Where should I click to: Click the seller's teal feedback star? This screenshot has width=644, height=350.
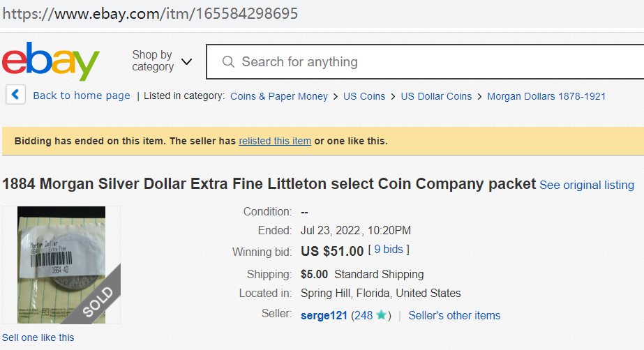381,315
